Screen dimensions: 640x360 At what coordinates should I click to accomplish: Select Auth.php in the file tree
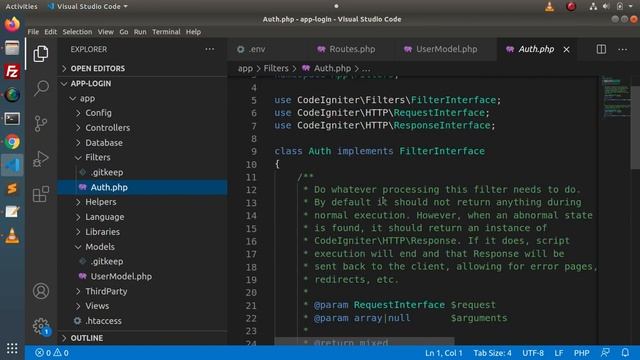tap(142, 187)
